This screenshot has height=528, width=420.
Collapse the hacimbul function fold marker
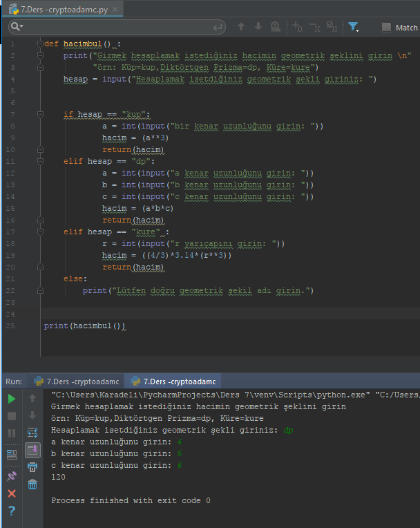[x=40, y=44]
